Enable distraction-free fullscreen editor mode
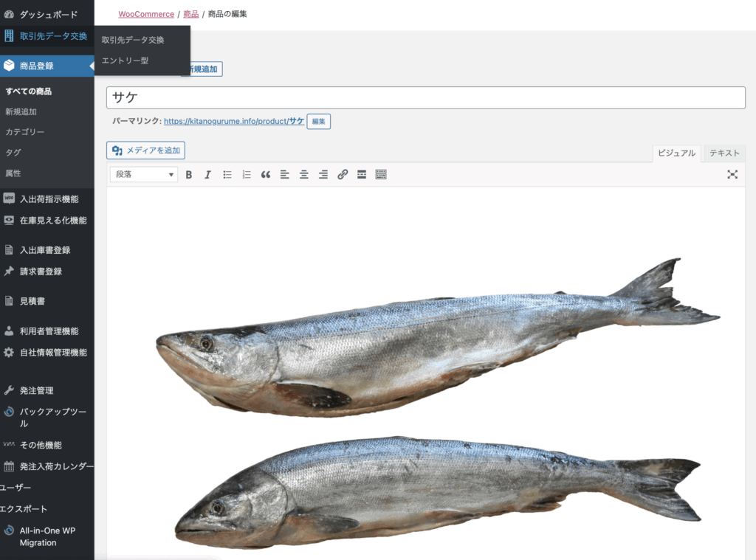 pyautogui.click(x=732, y=175)
